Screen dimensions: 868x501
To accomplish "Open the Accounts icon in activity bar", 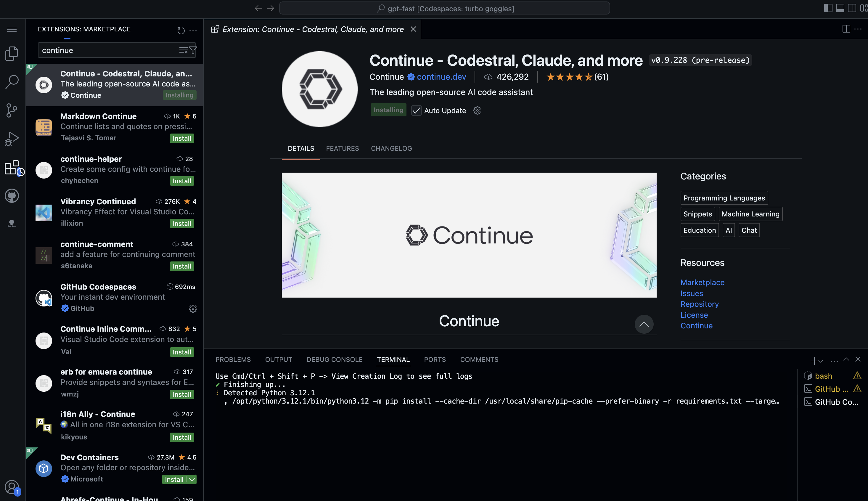I will click(12, 487).
